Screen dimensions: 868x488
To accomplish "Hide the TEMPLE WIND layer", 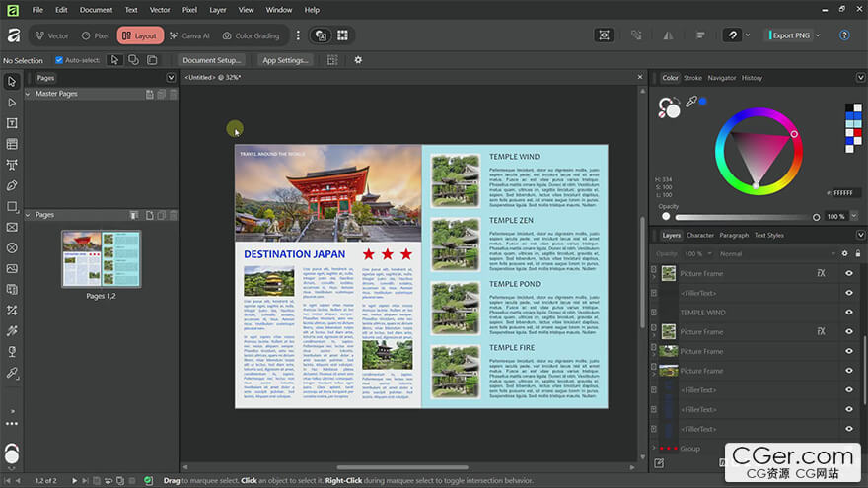I will pyautogui.click(x=849, y=313).
